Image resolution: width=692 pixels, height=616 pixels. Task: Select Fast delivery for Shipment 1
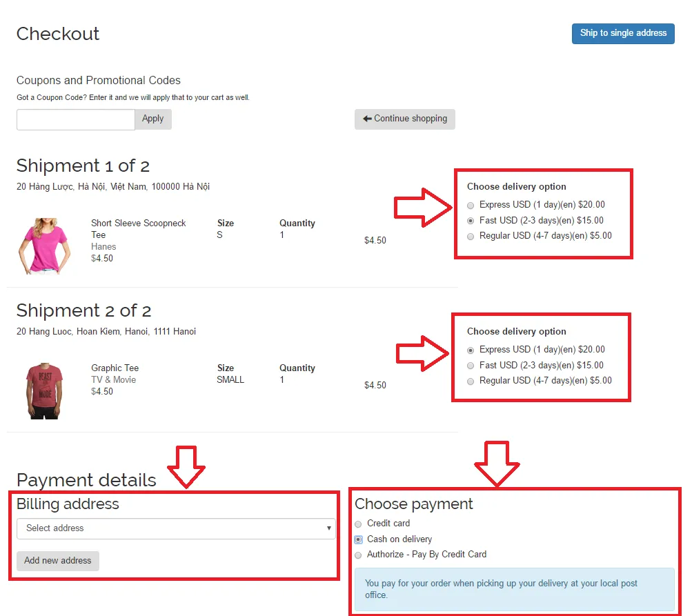pos(471,221)
